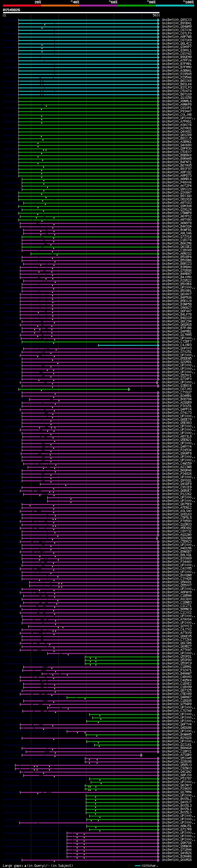197x868 pixels.
Task: Click the short cyan bar for UniRef100_C4J9R3
Action: tap(129, 345)
